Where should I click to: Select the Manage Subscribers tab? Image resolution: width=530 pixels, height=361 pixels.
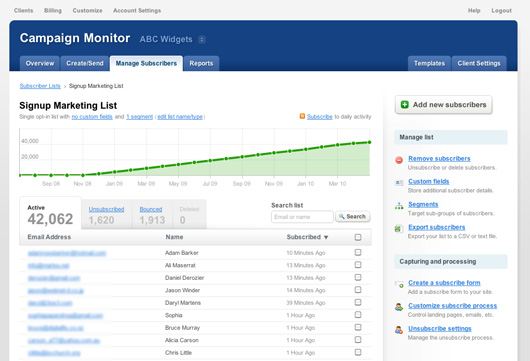tap(146, 64)
